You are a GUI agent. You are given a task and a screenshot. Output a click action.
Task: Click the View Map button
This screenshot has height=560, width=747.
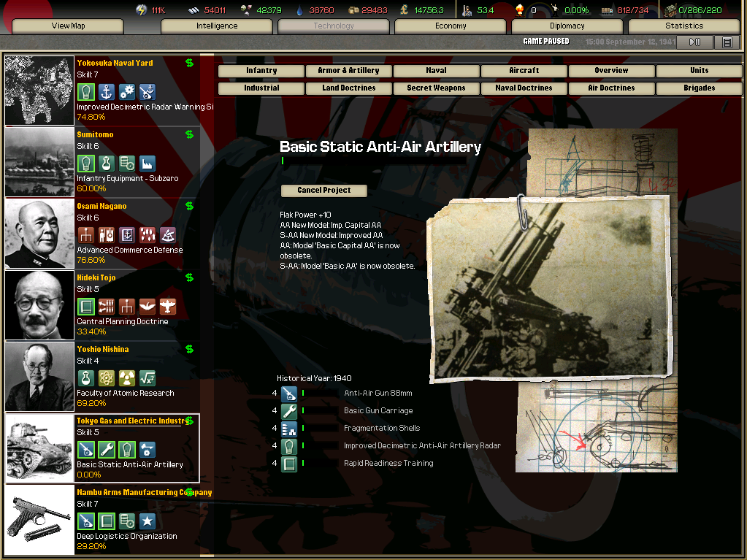pos(68,26)
